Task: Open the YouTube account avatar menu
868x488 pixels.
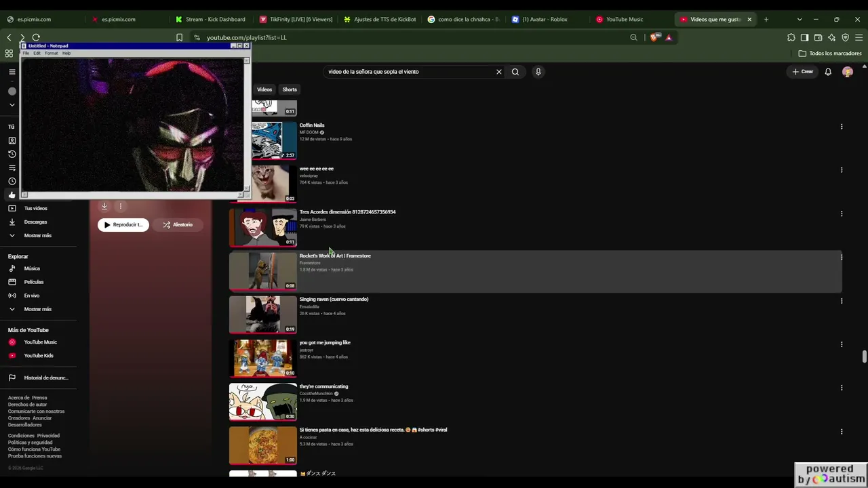Action: click(847, 71)
